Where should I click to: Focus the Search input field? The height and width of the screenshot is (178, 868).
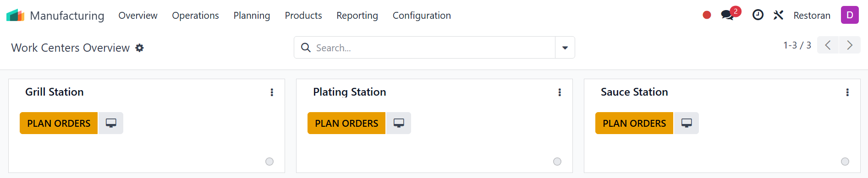[x=433, y=48]
